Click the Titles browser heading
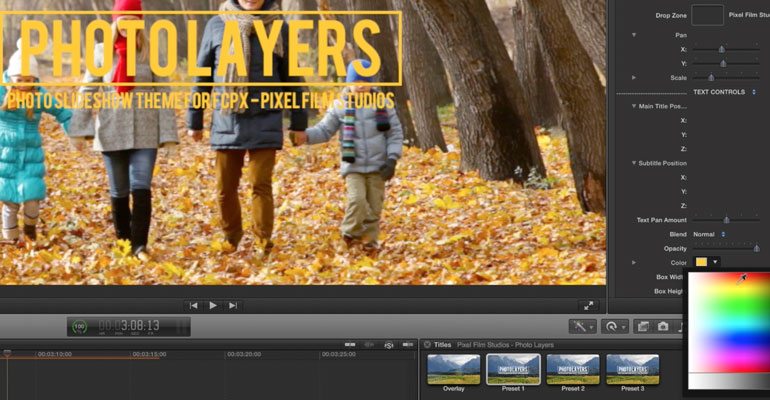The image size is (770, 400). click(442, 345)
